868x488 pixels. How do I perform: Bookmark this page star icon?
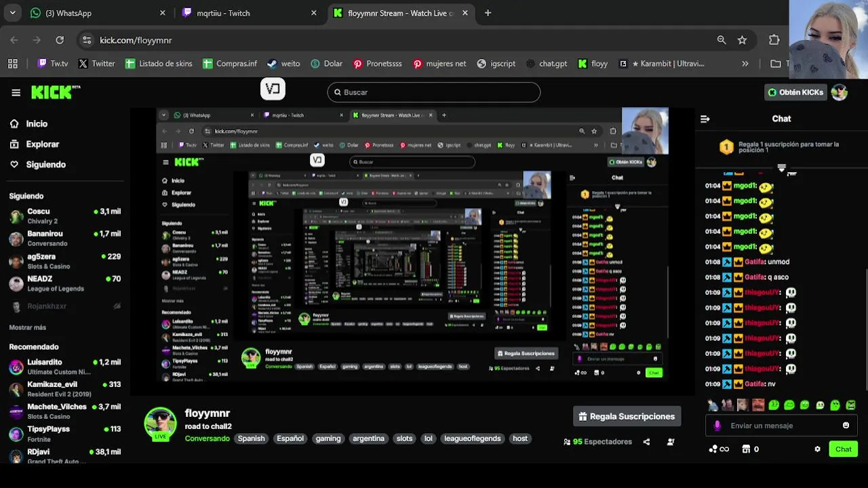[742, 40]
